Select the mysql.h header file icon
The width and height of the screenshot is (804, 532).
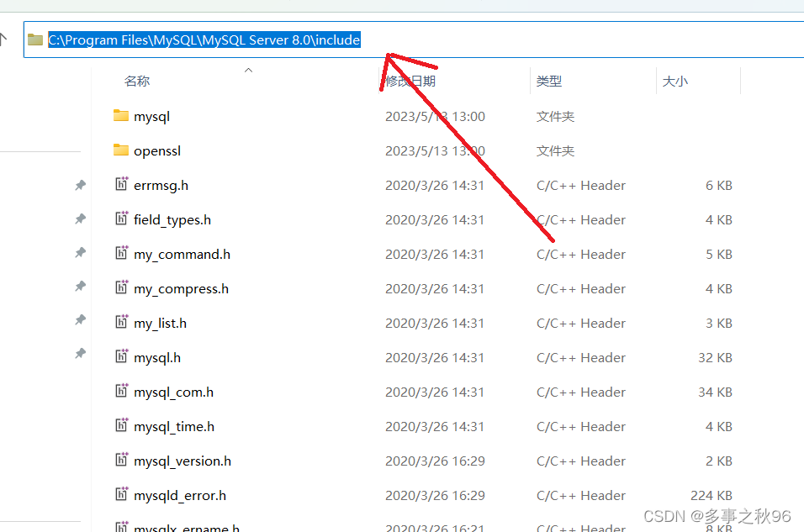click(x=120, y=357)
